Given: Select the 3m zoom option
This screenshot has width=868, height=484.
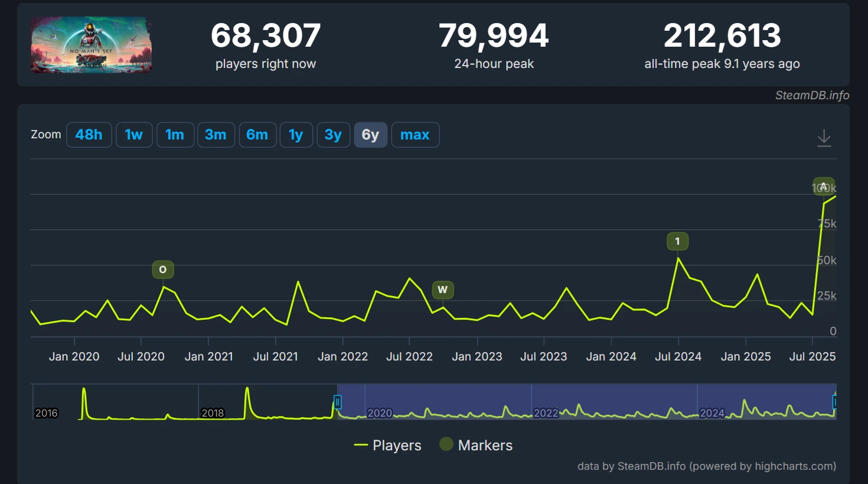Looking at the screenshot, I should click(x=216, y=135).
